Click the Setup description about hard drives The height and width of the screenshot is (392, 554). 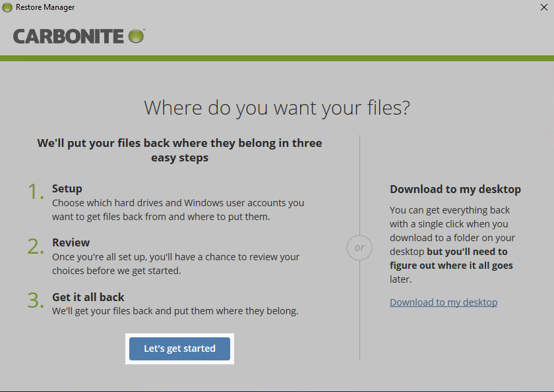(x=178, y=210)
